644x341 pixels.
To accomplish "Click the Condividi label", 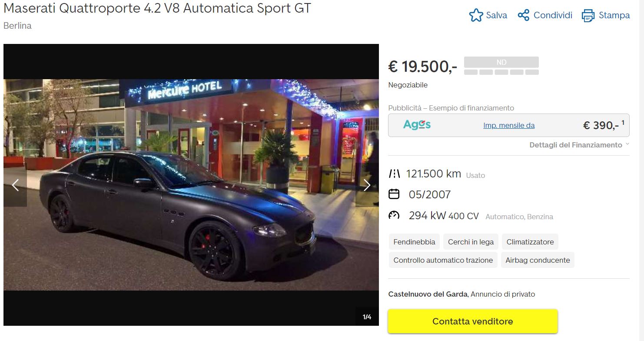I will point(553,15).
